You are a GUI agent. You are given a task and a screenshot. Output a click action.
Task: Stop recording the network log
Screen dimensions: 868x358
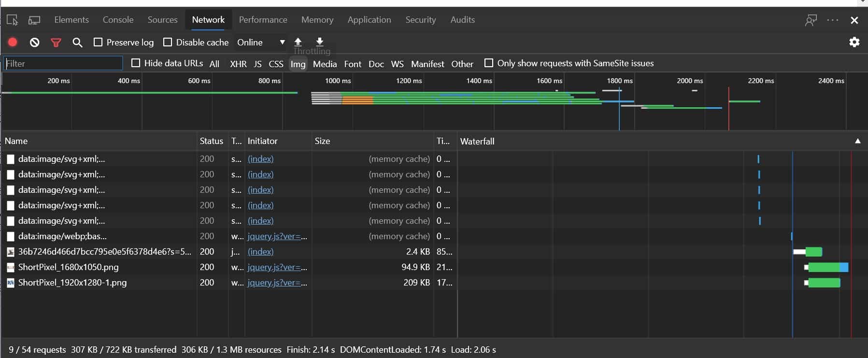tap(13, 42)
